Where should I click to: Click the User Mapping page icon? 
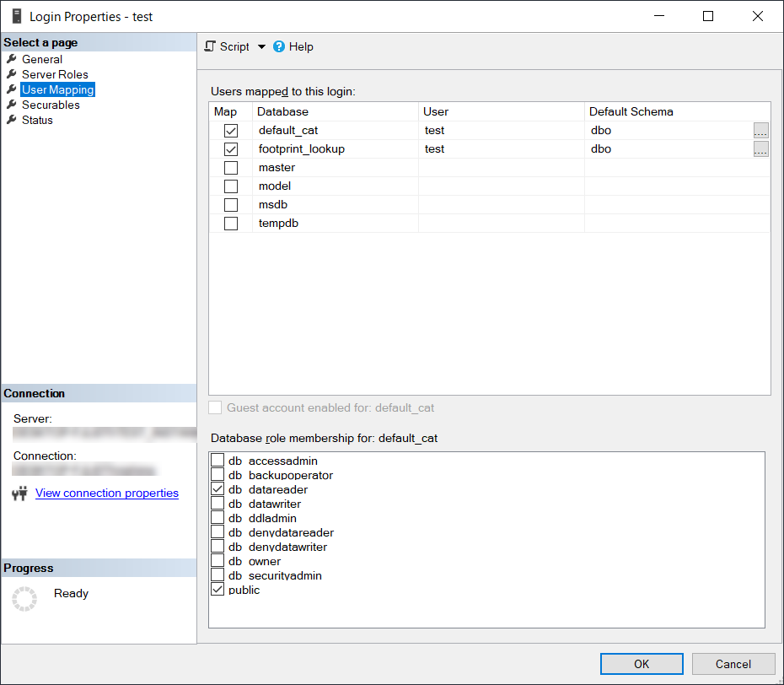[x=12, y=89]
